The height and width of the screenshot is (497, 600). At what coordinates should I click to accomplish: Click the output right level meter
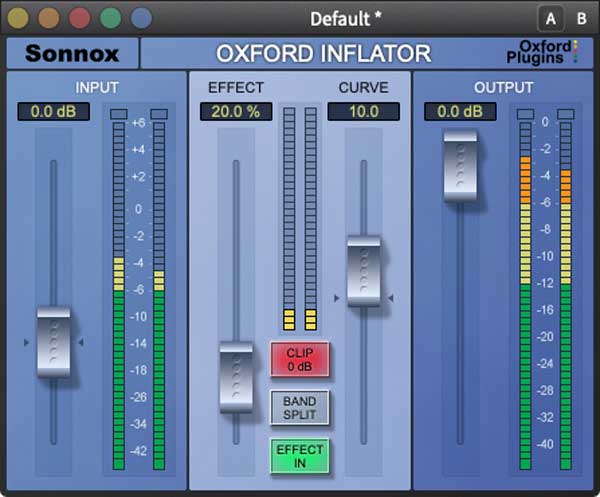click(x=566, y=296)
